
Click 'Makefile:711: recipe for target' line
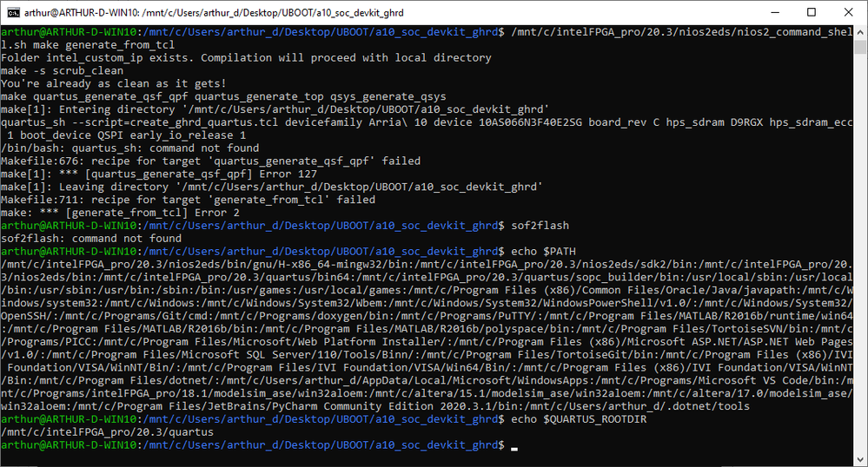click(188, 200)
